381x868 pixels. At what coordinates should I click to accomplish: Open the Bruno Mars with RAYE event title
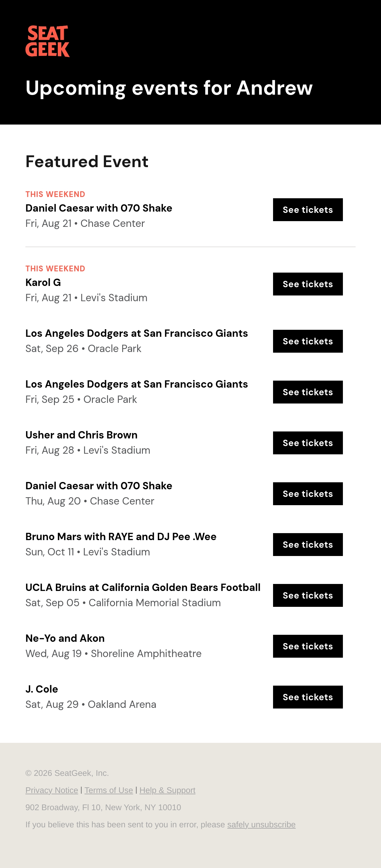(x=121, y=536)
